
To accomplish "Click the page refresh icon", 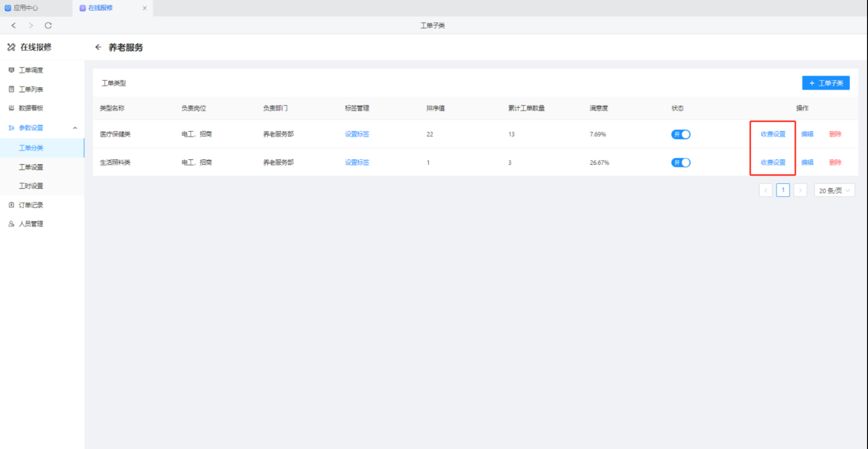I will pyautogui.click(x=48, y=26).
